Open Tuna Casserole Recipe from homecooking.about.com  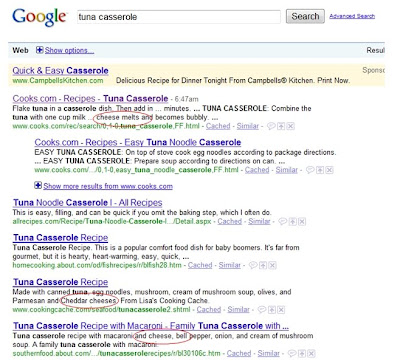pyautogui.click(x=61, y=238)
